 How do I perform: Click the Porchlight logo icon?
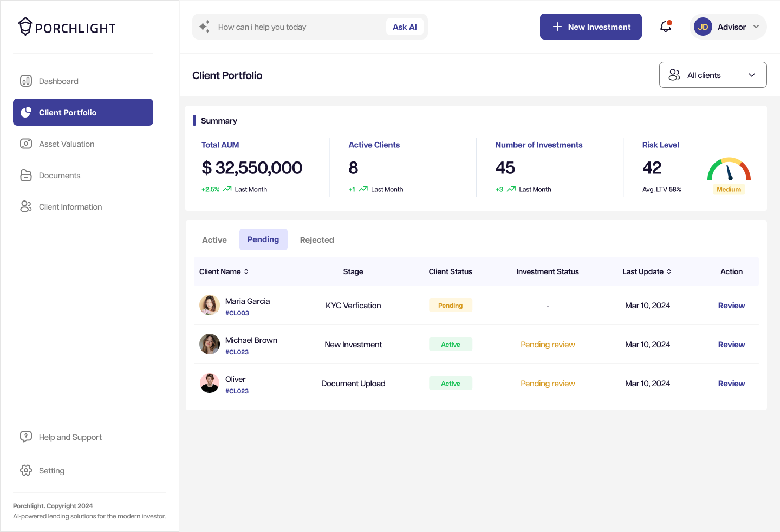pyautogui.click(x=25, y=27)
